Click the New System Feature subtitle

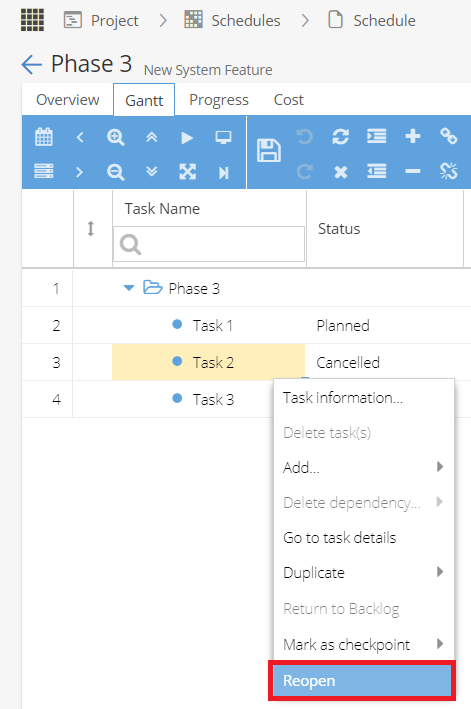[x=208, y=70]
